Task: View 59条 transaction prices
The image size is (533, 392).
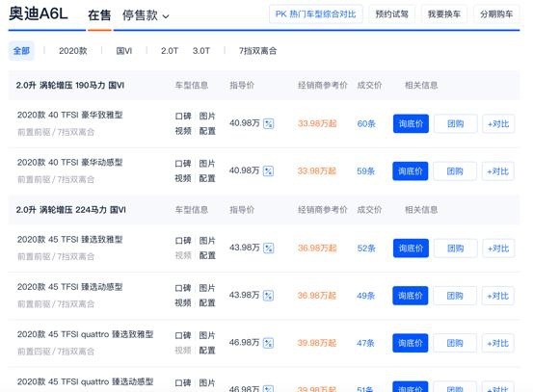Action: point(365,170)
